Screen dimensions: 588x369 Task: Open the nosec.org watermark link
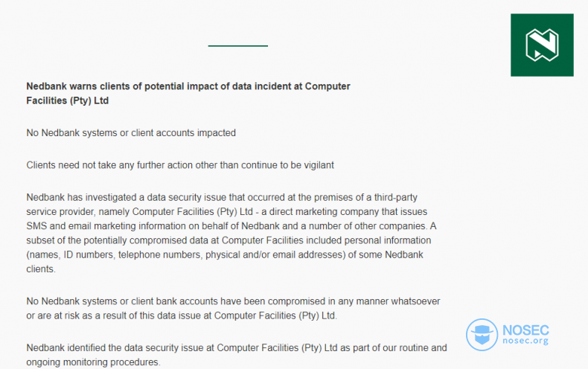point(525,341)
